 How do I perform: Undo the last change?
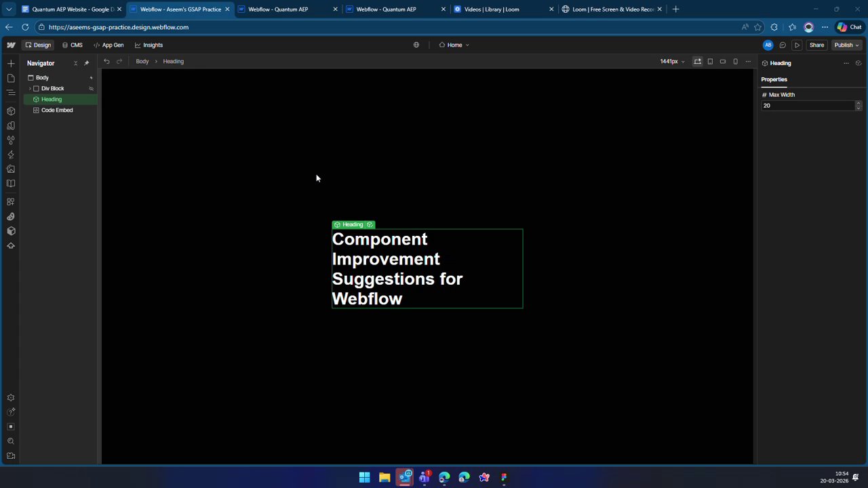coord(106,61)
